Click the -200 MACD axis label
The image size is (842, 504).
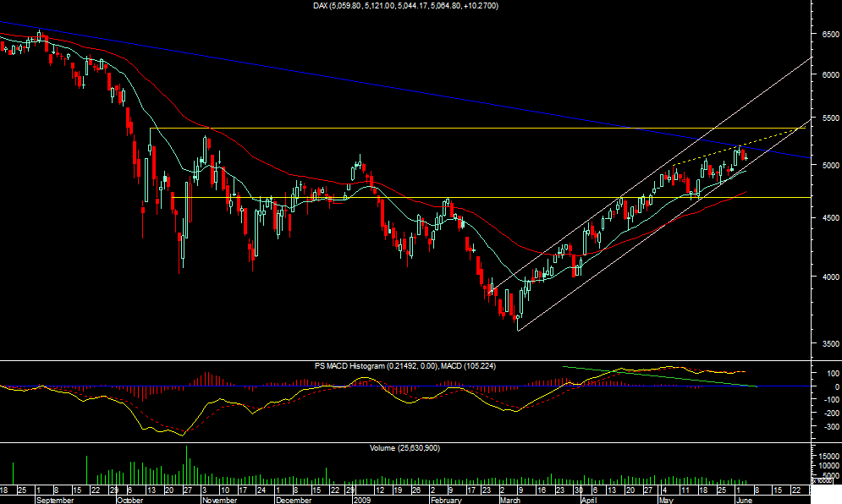click(x=831, y=414)
